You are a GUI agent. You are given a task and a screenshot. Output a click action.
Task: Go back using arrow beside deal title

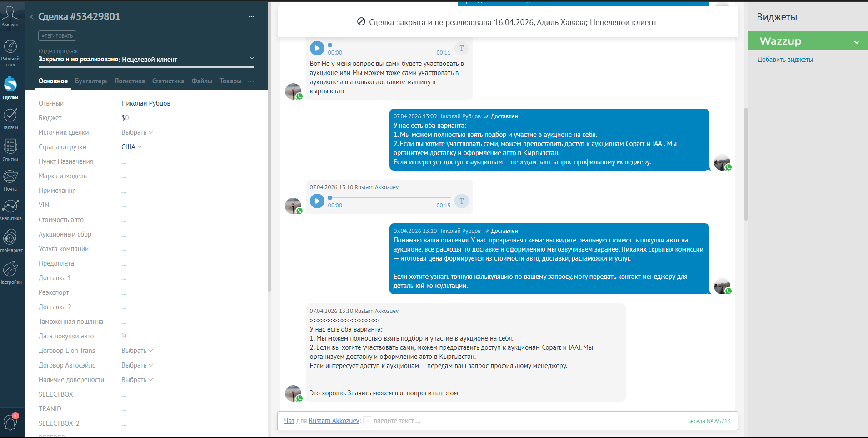click(32, 17)
